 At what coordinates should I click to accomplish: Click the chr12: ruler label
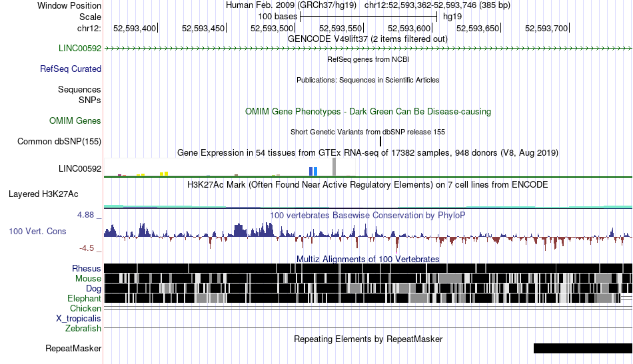89,28
